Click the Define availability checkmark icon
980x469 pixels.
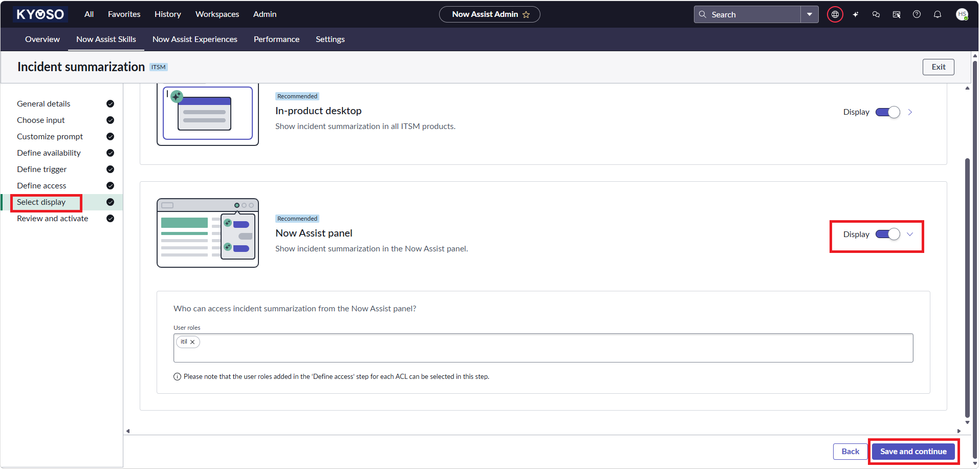[x=110, y=153]
